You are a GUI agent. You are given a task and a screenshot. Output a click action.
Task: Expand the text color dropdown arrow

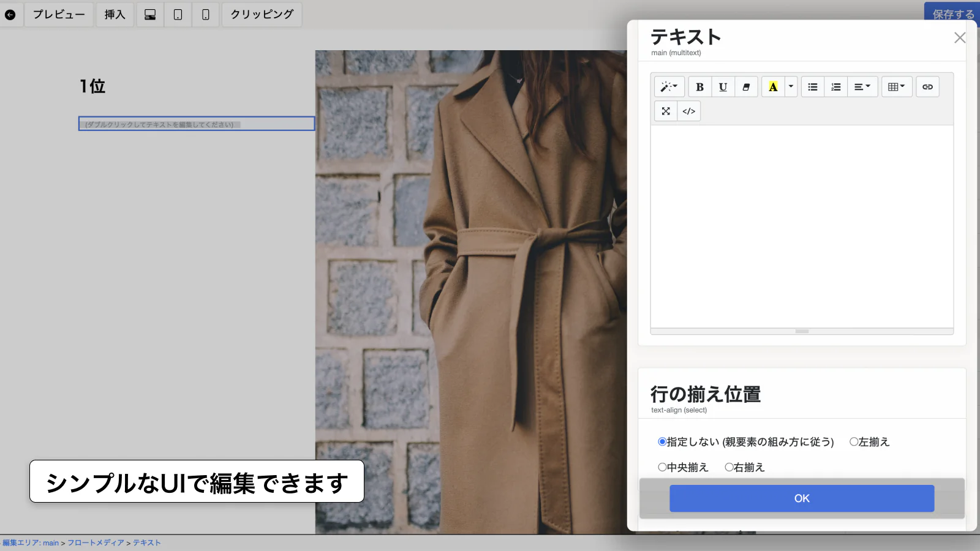tap(791, 87)
